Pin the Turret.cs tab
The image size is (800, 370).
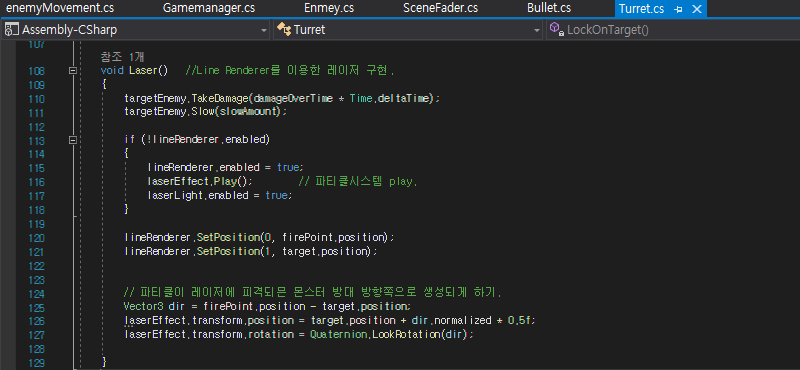pyautogui.click(x=678, y=9)
